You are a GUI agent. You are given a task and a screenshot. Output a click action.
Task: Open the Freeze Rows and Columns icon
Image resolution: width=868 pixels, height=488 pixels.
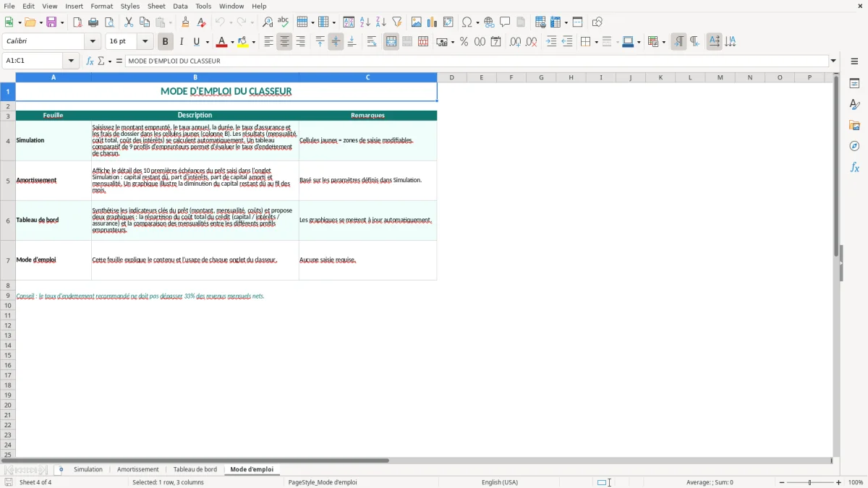pos(556,22)
